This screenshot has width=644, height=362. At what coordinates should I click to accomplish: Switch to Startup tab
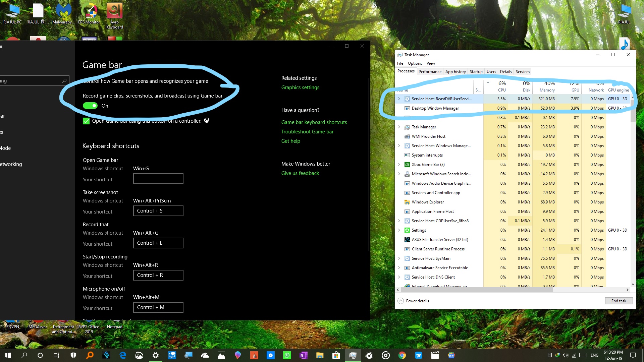(476, 72)
